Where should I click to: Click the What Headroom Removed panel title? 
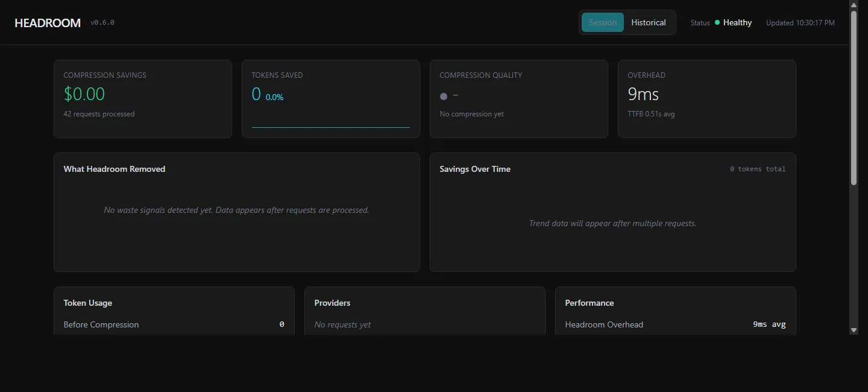coord(115,169)
